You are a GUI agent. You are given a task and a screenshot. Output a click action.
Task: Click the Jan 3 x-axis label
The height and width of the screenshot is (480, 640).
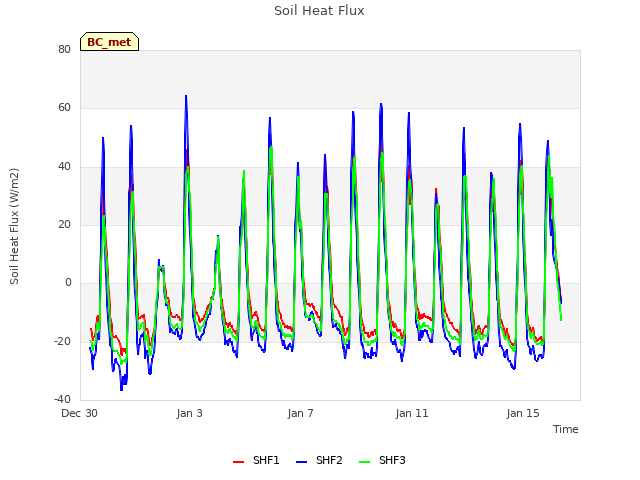tap(189, 413)
